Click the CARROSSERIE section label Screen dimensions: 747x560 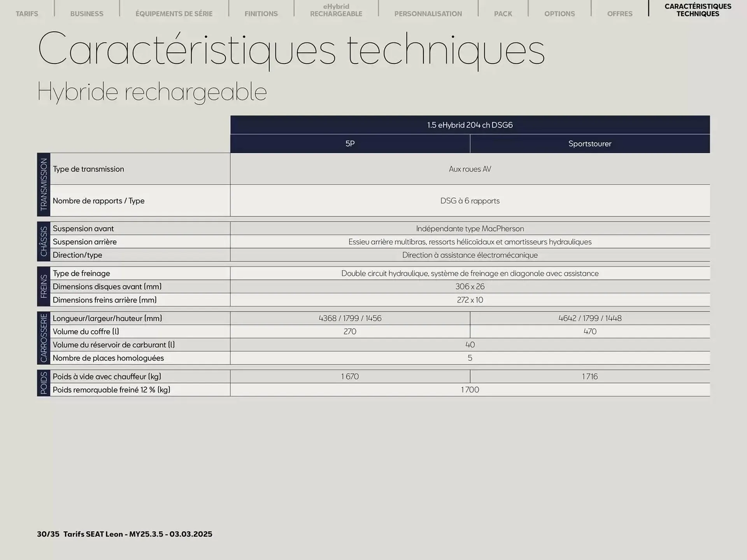44,338
